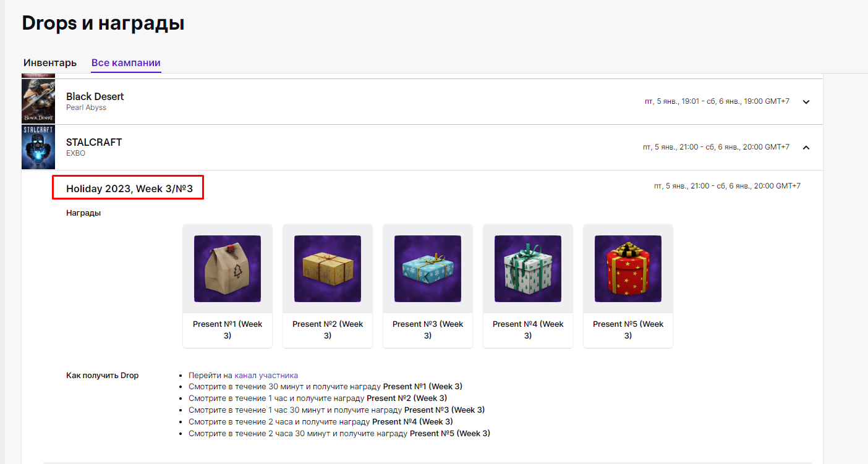Click the Black Desert game cover thumbnail

[38, 101]
